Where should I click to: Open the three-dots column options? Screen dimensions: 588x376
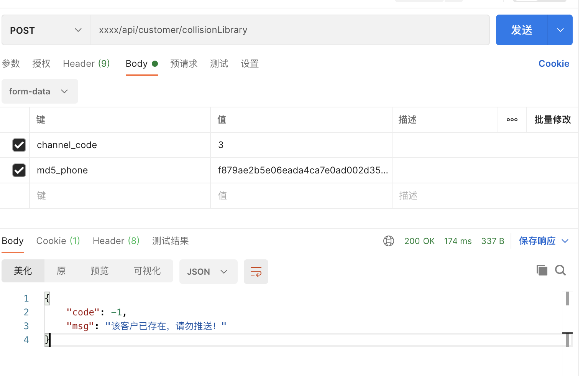pyautogui.click(x=512, y=120)
